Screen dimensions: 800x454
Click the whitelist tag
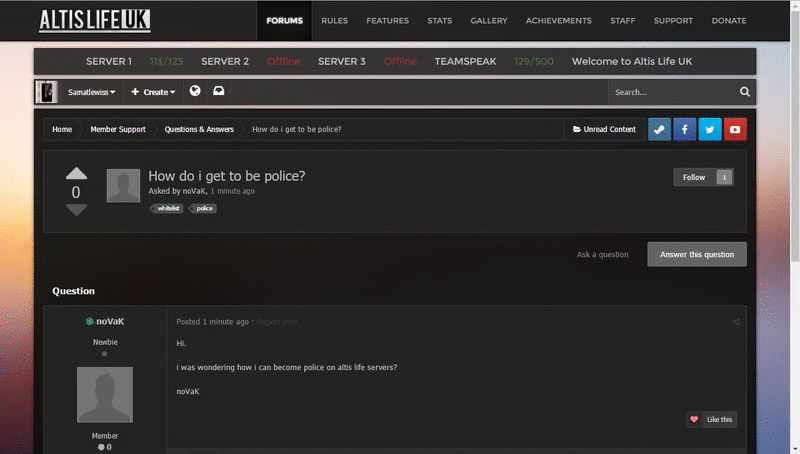click(166, 208)
